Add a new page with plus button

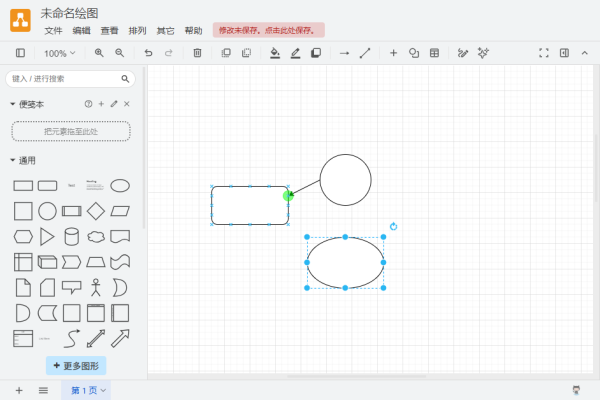[19, 390]
